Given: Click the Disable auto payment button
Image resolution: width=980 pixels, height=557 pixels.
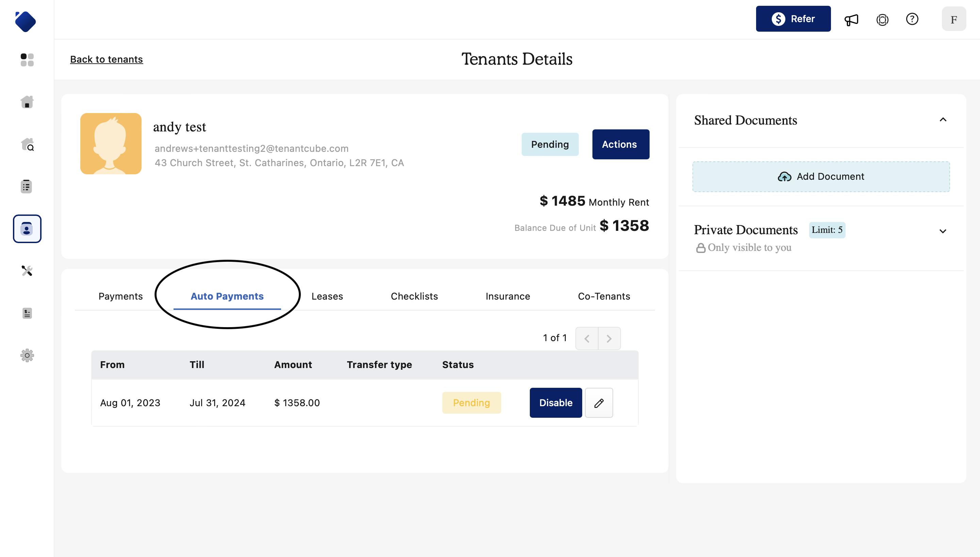Looking at the screenshot, I should pyautogui.click(x=555, y=403).
